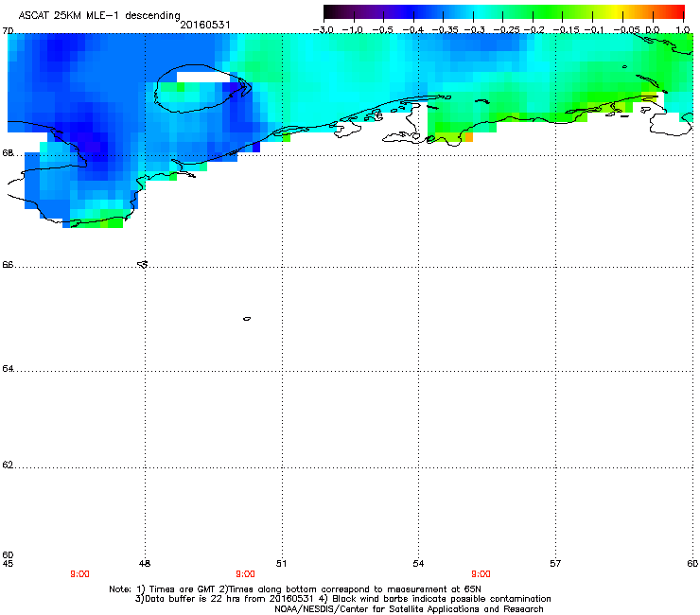
Task: Click the latitude label '68'
Action: click(8, 152)
